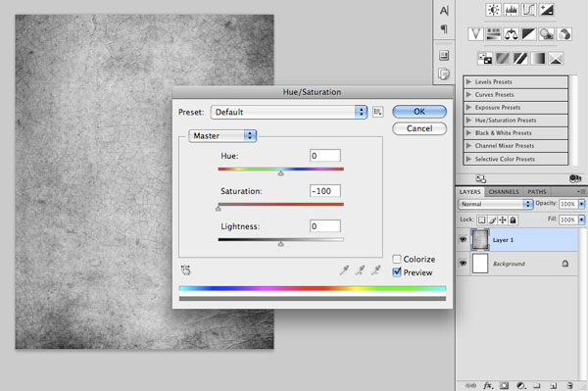Open the Opacity slider arrow
588x391 pixels.
pos(581,204)
